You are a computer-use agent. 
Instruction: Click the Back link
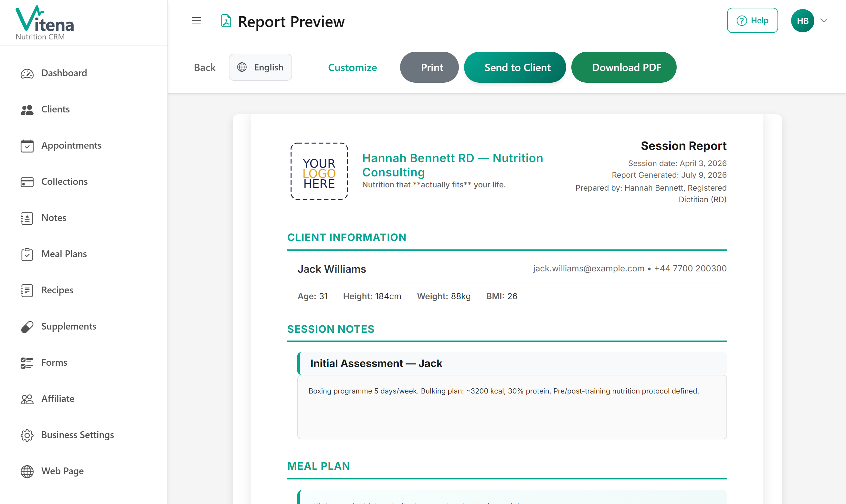(x=205, y=67)
